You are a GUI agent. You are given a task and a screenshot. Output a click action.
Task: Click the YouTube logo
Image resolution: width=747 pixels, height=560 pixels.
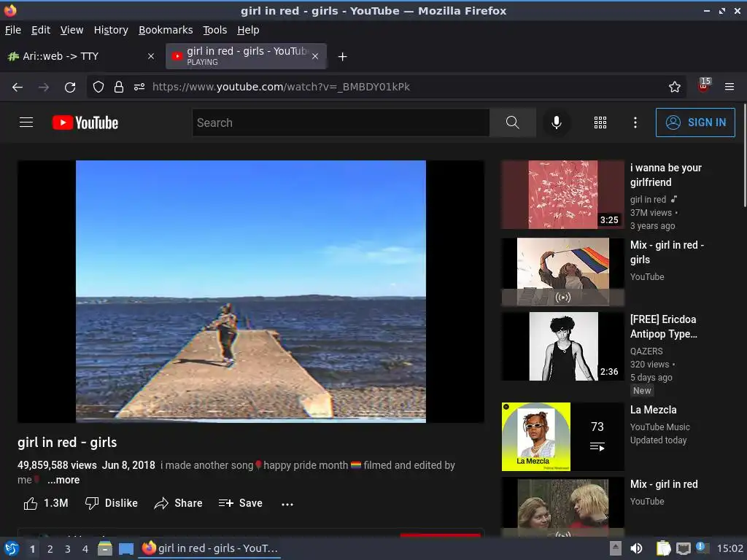(85, 122)
